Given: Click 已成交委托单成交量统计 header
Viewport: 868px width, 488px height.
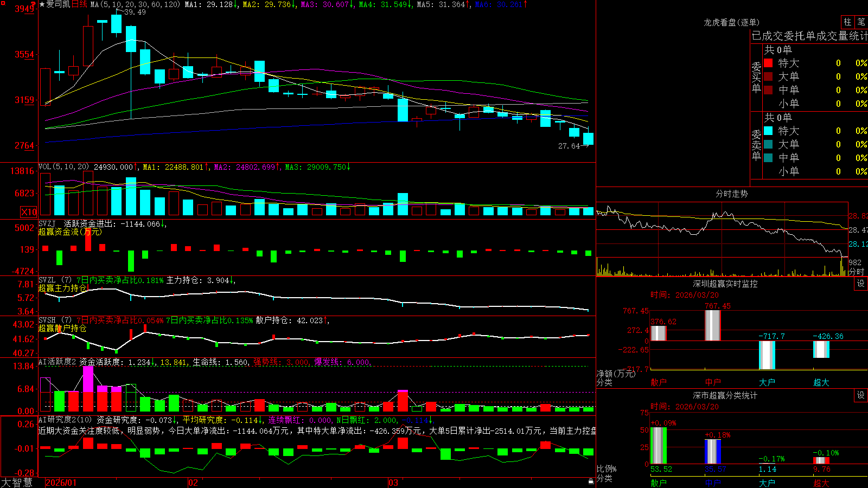Looking at the screenshot, I should [x=809, y=36].
